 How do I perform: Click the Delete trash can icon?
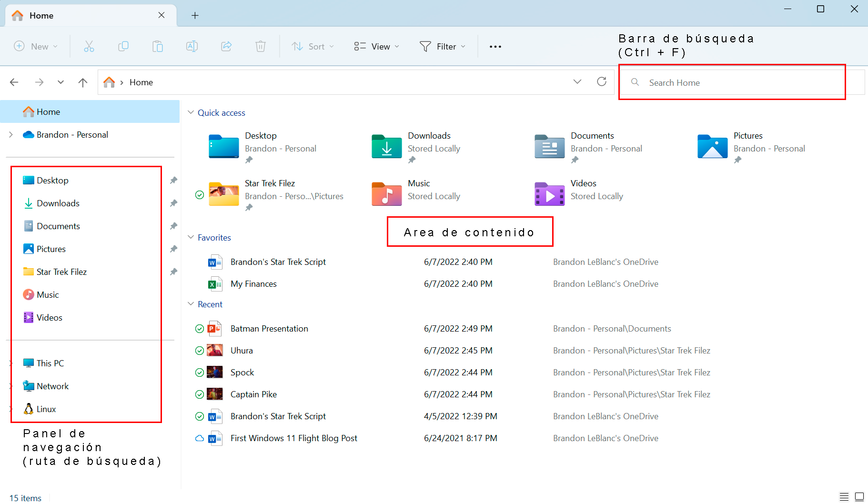pyautogui.click(x=261, y=46)
